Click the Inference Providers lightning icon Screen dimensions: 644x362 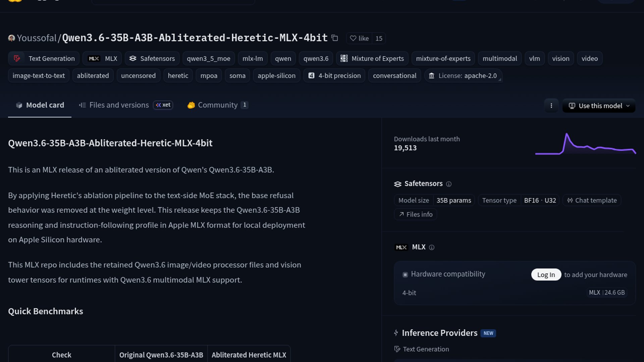coord(396,333)
